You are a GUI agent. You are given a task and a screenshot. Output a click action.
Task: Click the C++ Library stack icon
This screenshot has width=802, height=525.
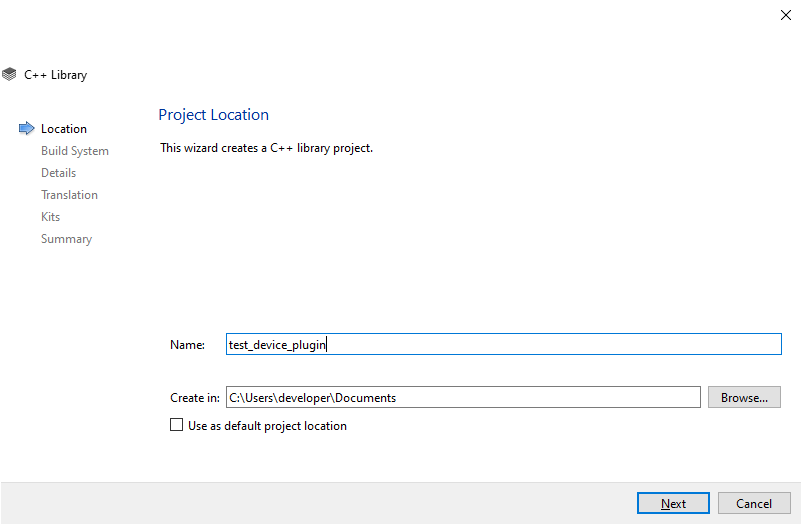pyautogui.click(x=9, y=75)
